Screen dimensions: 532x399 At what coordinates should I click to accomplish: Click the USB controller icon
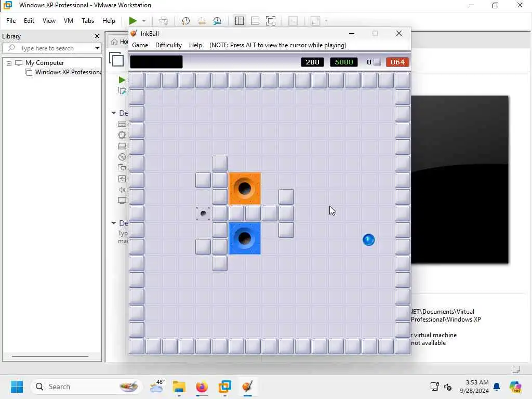click(x=122, y=179)
